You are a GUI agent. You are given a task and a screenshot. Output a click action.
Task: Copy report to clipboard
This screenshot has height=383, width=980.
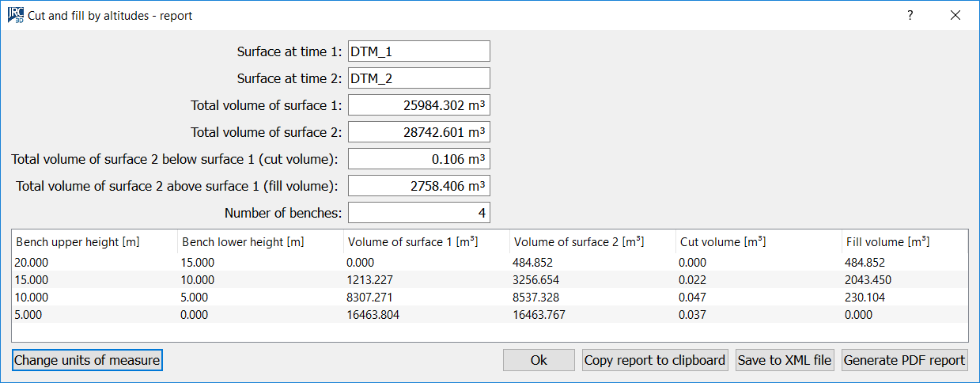[x=654, y=360]
